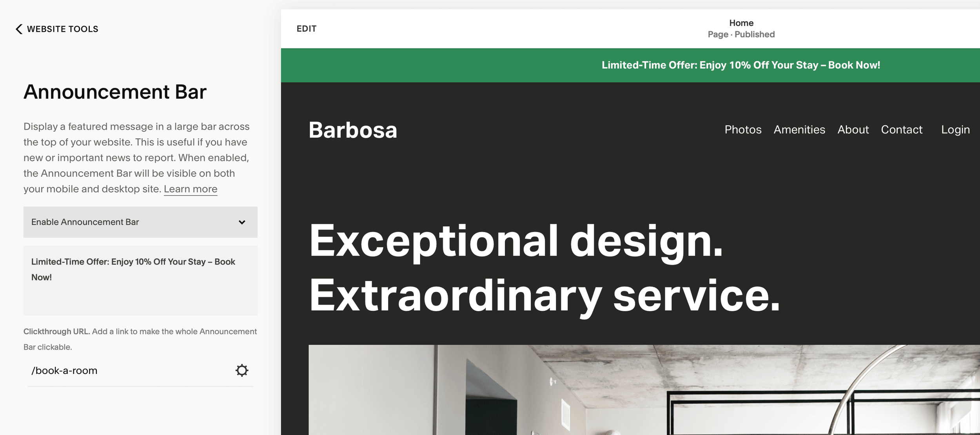This screenshot has width=980, height=435.
Task: Open clickthrough URL settings gear
Action: pos(242,370)
